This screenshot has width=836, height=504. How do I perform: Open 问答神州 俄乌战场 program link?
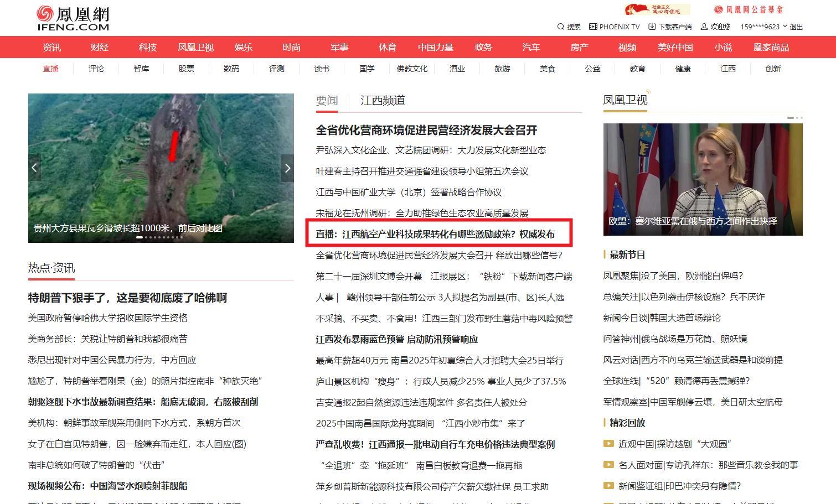[x=675, y=339]
